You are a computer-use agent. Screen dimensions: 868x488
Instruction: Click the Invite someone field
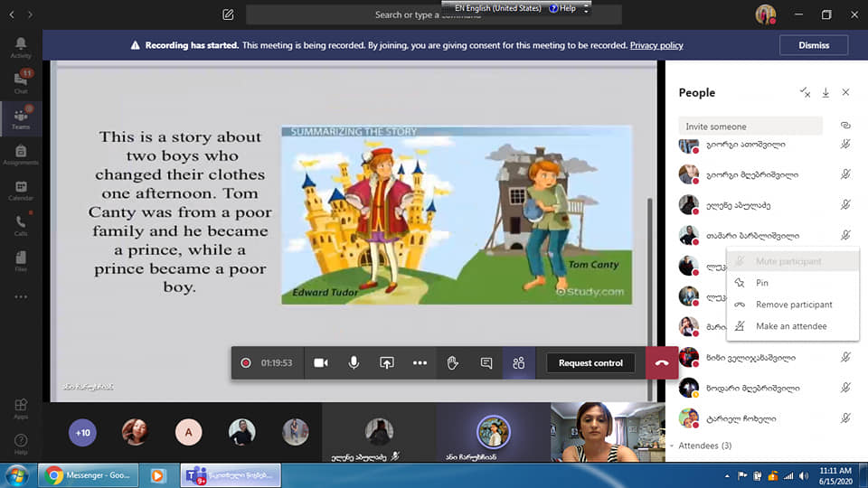750,127
